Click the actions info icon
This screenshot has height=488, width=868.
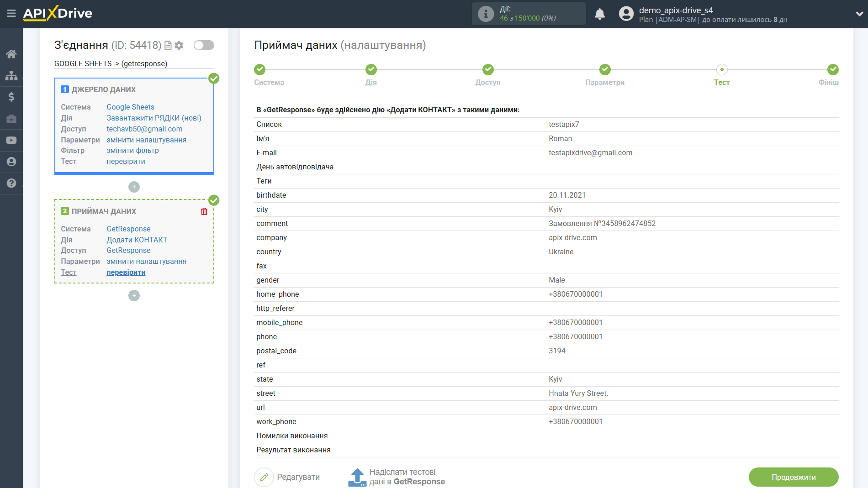click(486, 14)
